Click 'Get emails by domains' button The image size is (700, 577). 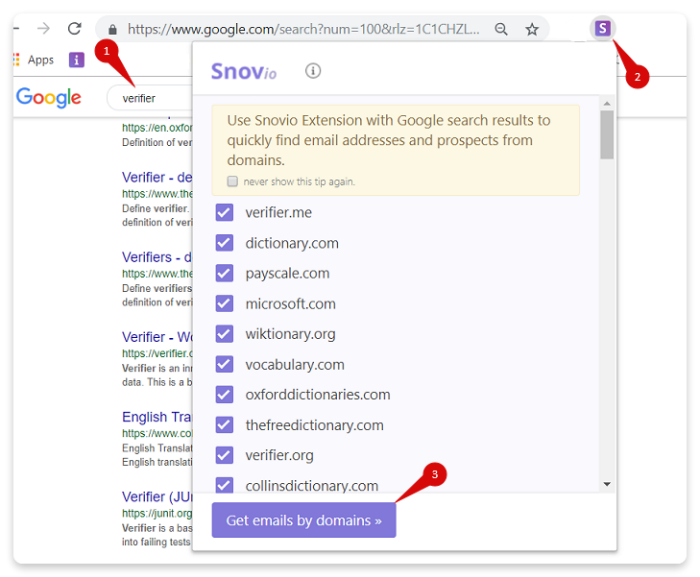click(x=304, y=520)
